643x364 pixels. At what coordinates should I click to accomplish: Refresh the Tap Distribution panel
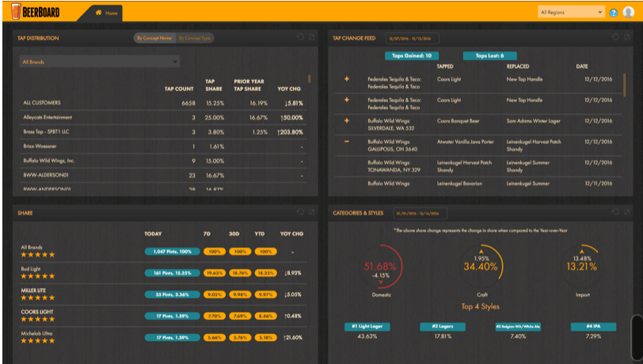coord(301,37)
